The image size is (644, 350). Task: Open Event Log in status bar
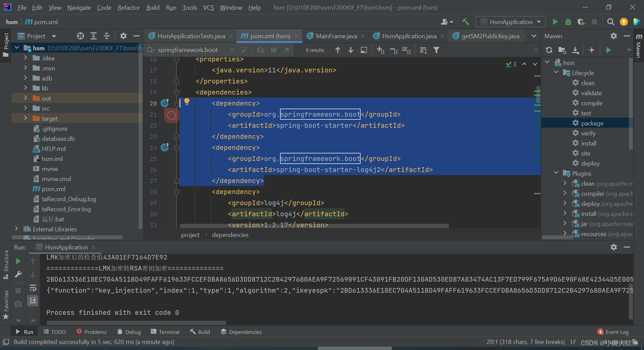point(613,332)
